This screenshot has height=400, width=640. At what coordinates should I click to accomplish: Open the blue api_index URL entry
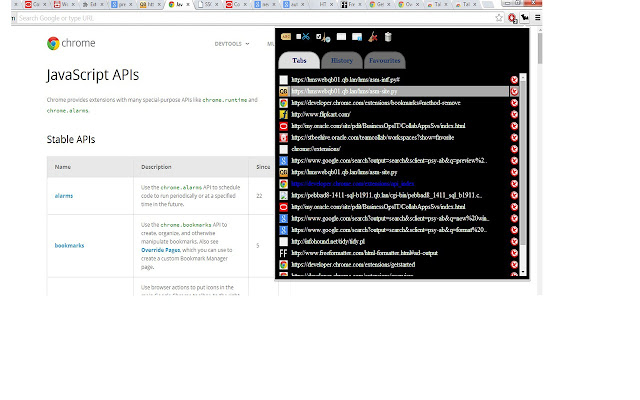(x=353, y=184)
